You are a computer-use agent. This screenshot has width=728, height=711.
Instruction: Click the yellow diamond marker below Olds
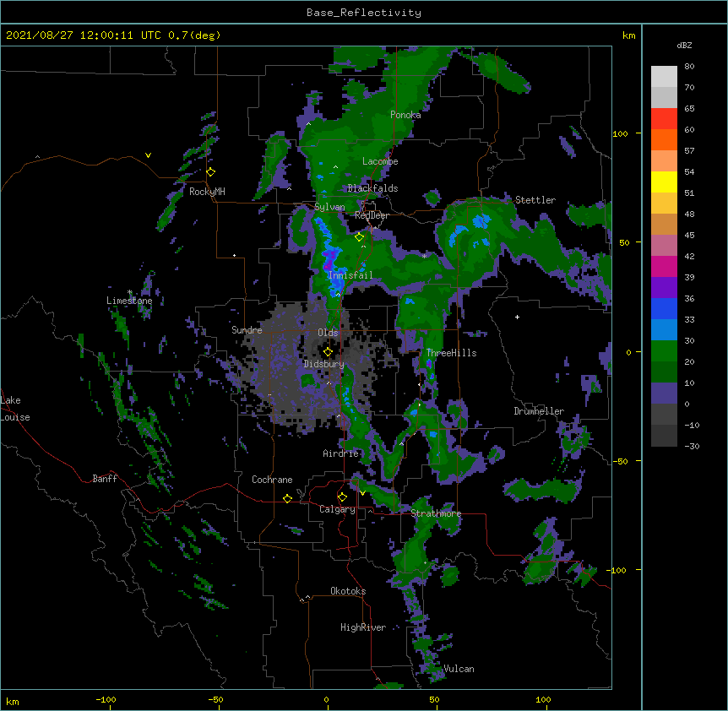[x=328, y=352]
